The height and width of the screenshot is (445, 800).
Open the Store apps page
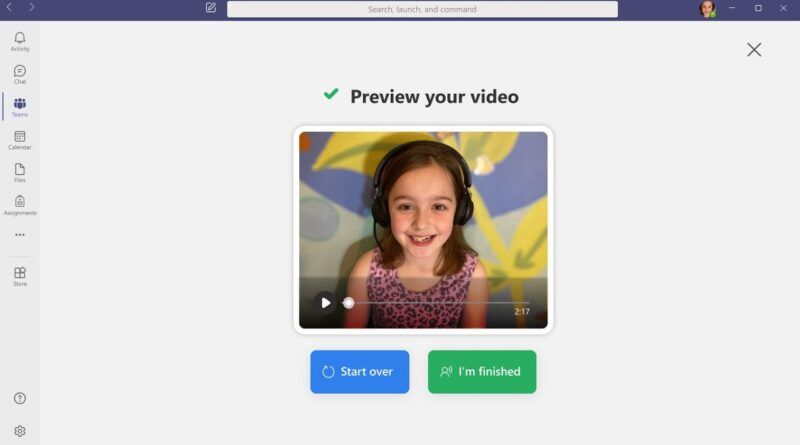click(20, 276)
